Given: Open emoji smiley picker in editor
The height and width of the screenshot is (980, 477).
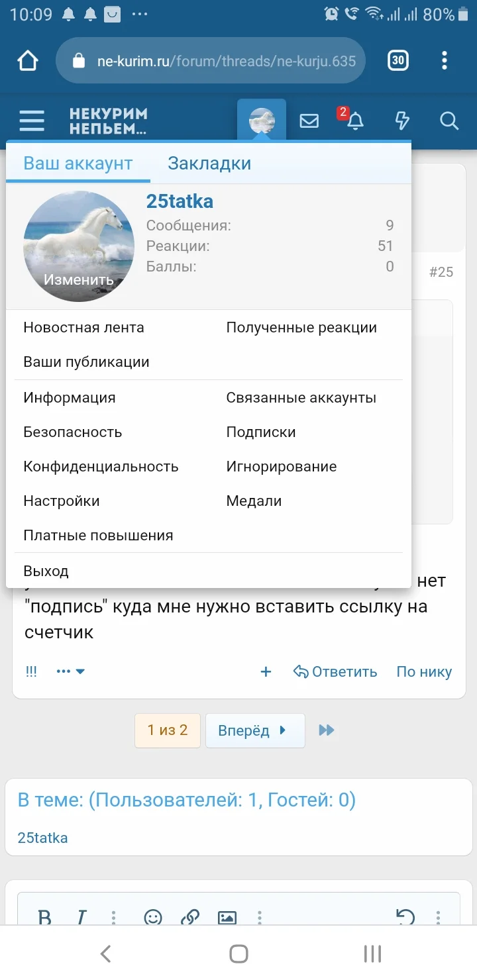Looking at the screenshot, I should pyautogui.click(x=153, y=917).
